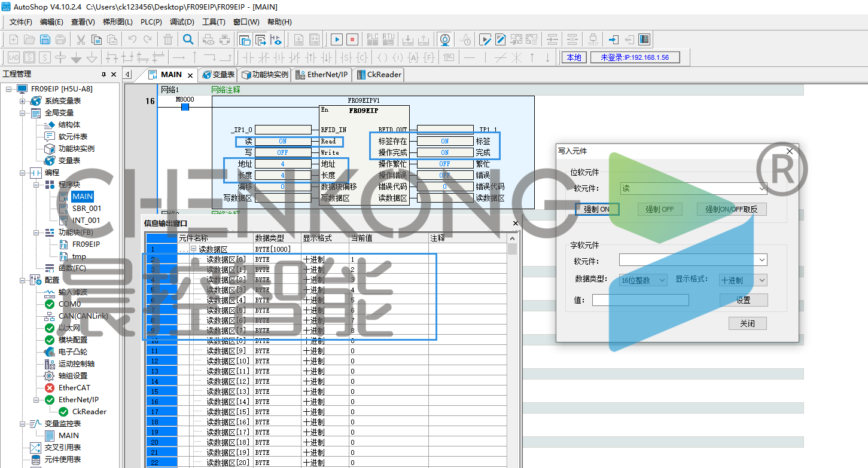Screen dimensions: 868x468
Task: Open the 数据类型 dropdown showing 16位整数
Action: pyautogui.click(x=643, y=280)
